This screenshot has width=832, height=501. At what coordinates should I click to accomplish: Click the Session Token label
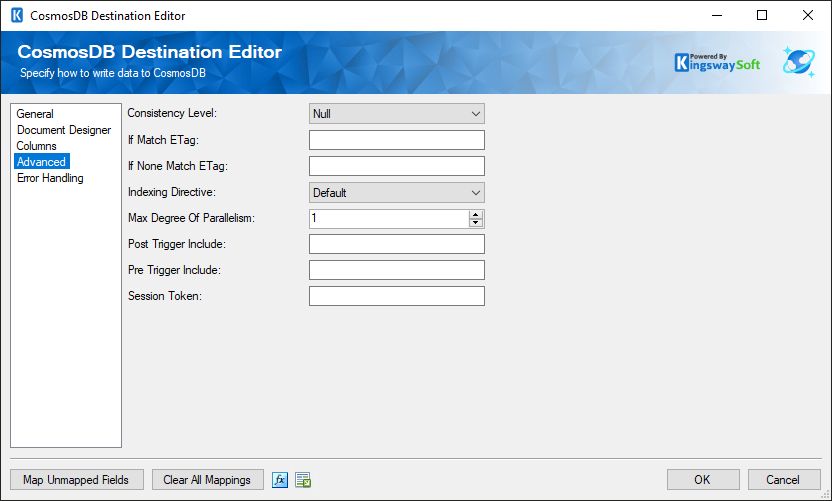pos(164,296)
